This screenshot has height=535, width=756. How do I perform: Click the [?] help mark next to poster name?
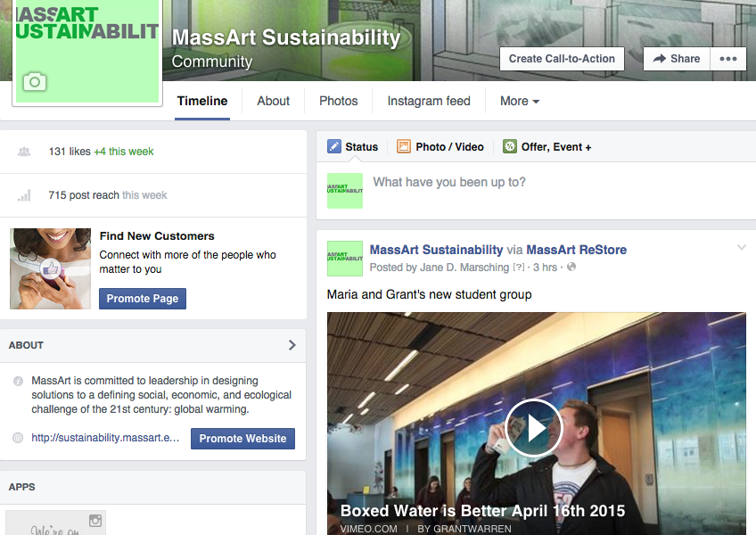518,267
